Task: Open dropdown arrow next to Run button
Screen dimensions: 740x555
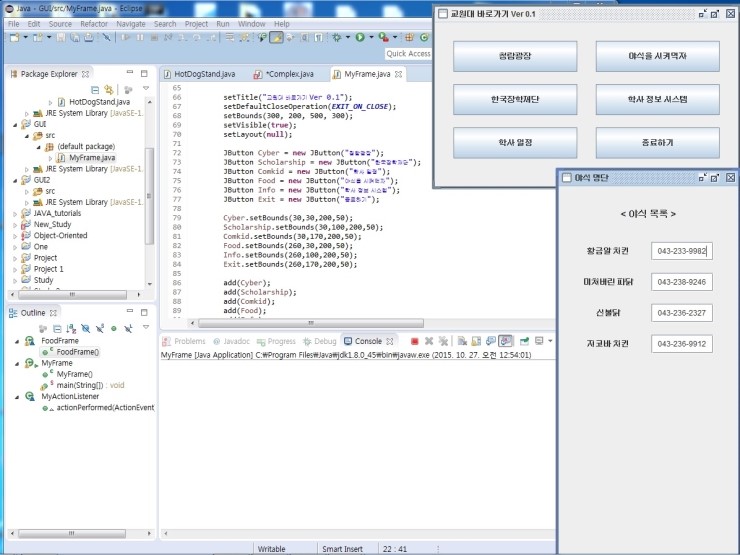Action: (x=371, y=37)
